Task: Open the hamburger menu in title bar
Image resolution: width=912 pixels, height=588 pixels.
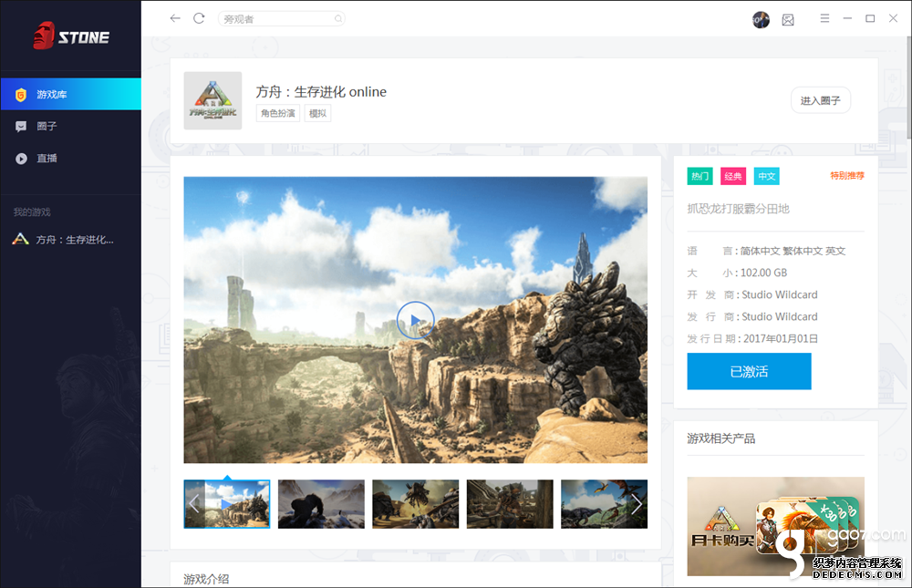Action: (824, 18)
